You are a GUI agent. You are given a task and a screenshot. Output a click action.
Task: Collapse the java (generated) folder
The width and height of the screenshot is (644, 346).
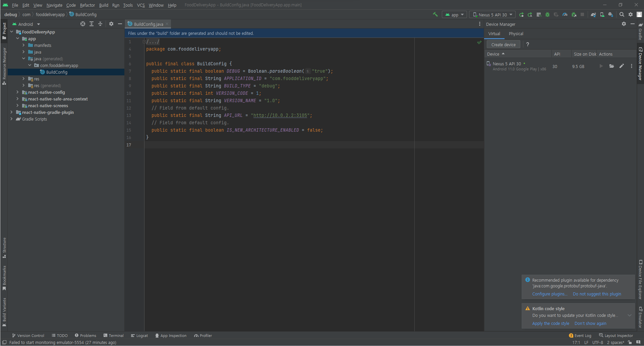[x=23, y=59]
